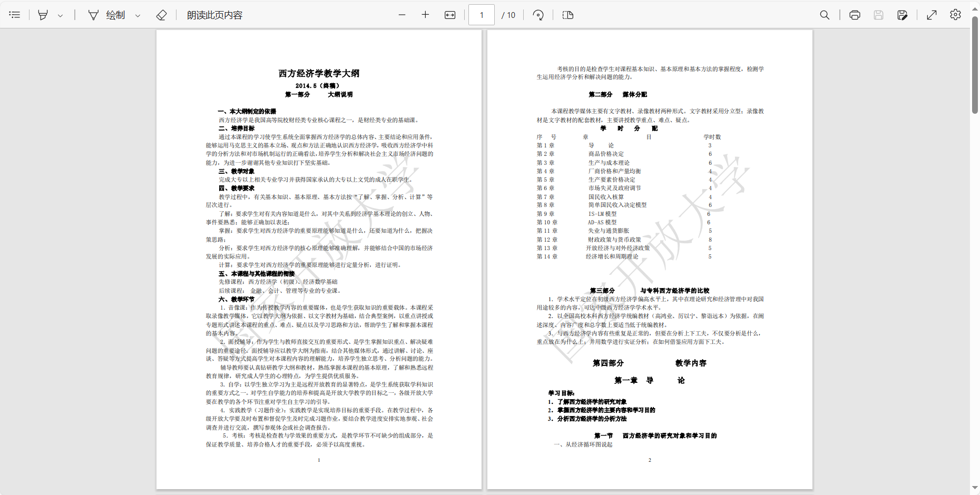The image size is (980, 495).
Task: Select the 绘制 draw tool
Action: click(107, 15)
